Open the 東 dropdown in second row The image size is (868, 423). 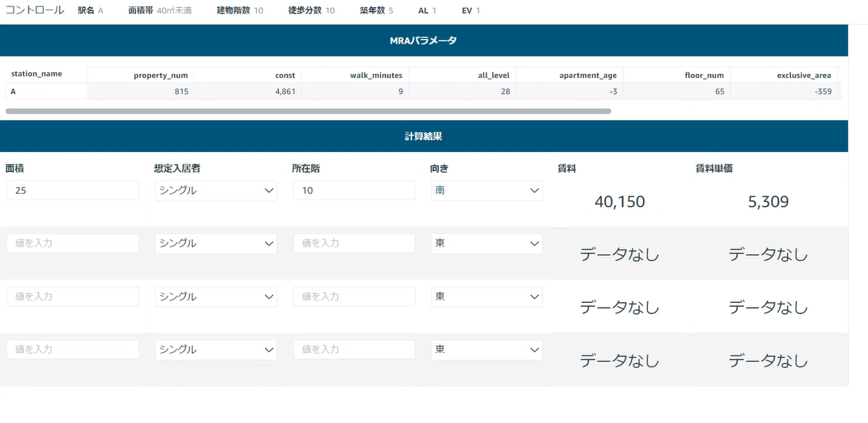tap(486, 243)
